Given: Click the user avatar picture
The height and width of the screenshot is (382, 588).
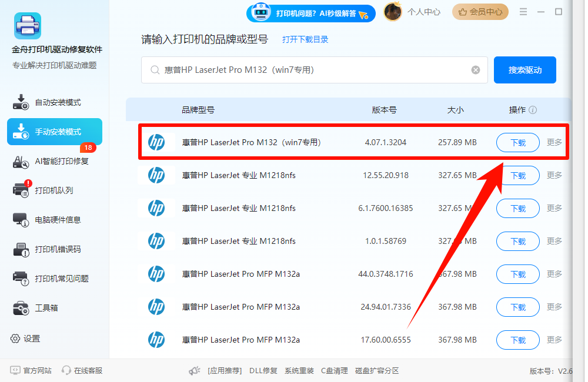Looking at the screenshot, I should (393, 12).
